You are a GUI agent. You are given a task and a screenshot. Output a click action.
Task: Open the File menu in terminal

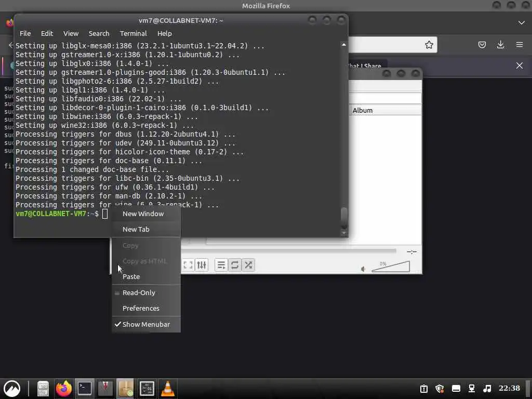[x=25, y=34]
